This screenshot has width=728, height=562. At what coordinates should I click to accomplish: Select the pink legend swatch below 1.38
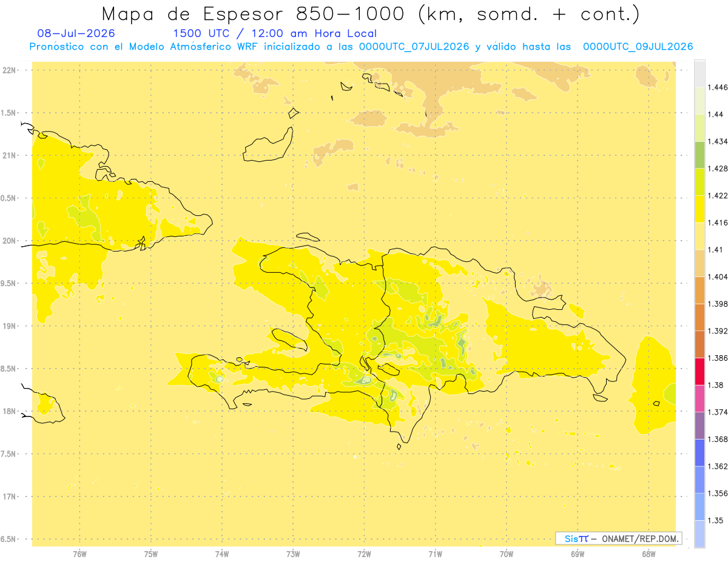pos(699,398)
